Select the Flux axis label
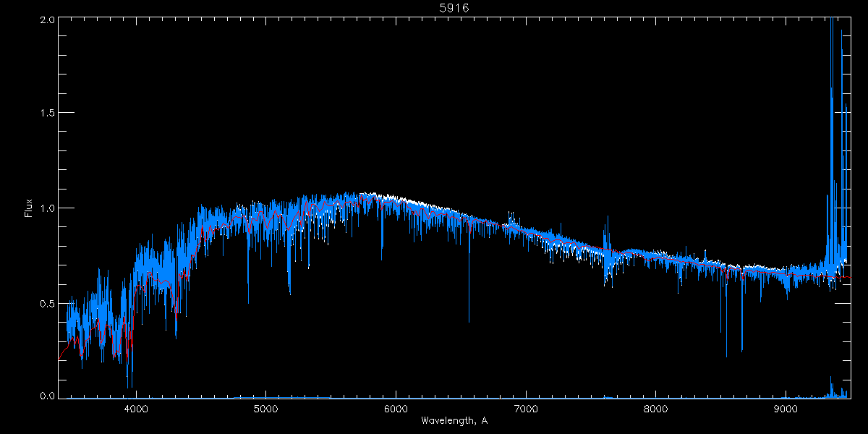868x434 pixels. click(28, 207)
